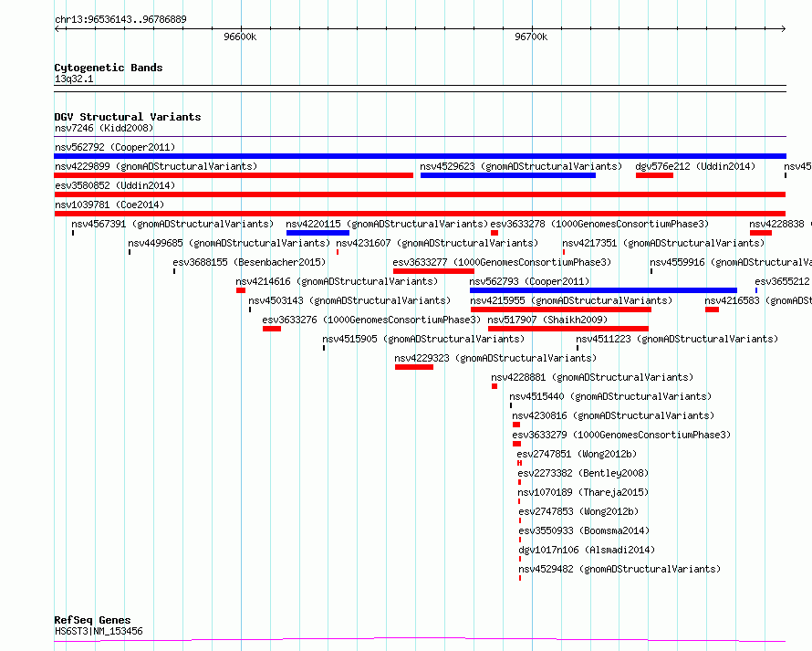Click the nsv4214616 gnomAD variant label

(337, 281)
